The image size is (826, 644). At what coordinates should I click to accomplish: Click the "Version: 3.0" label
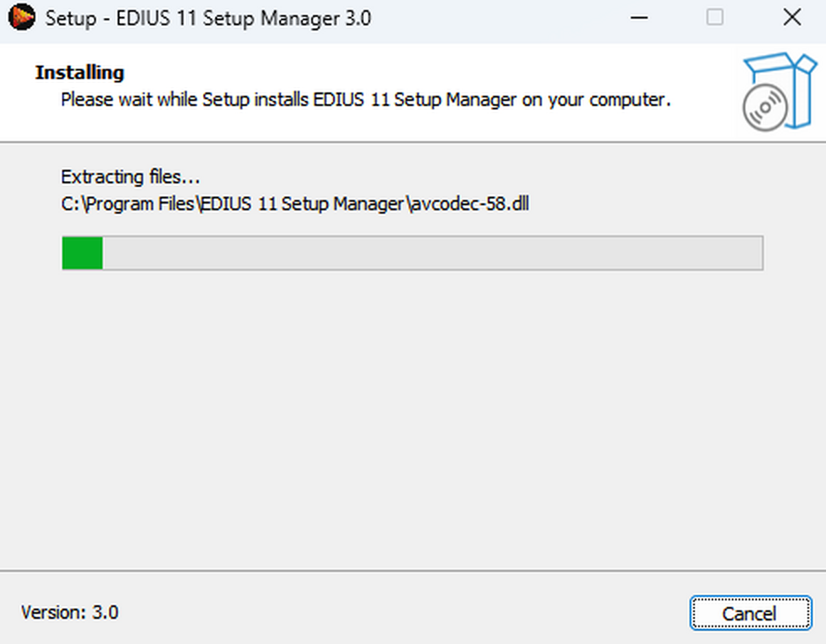(x=70, y=612)
